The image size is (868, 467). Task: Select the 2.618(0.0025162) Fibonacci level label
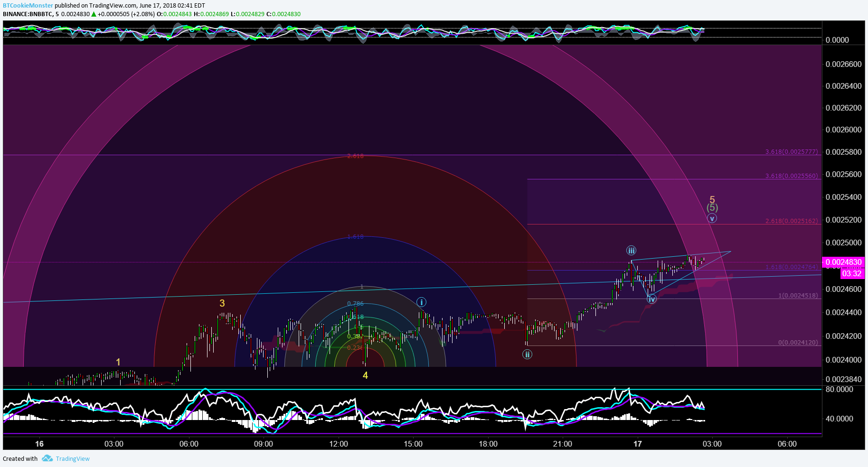[792, 221]
